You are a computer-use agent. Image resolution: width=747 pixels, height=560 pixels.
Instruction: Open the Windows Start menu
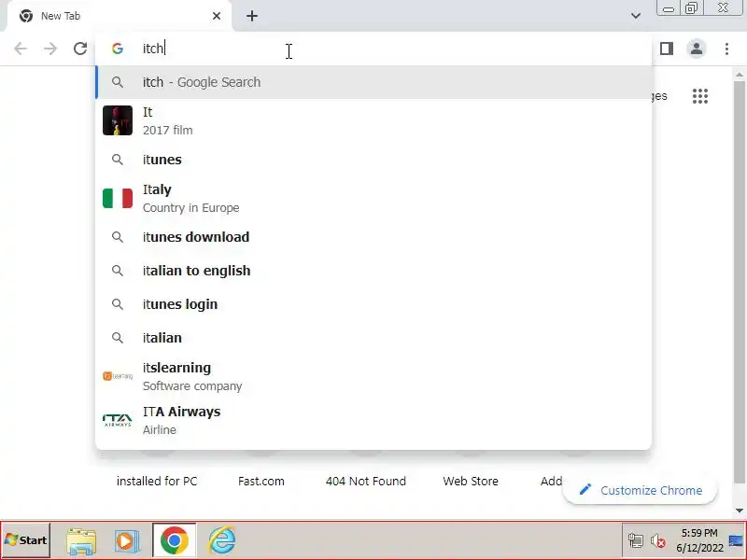coord(26,540)
